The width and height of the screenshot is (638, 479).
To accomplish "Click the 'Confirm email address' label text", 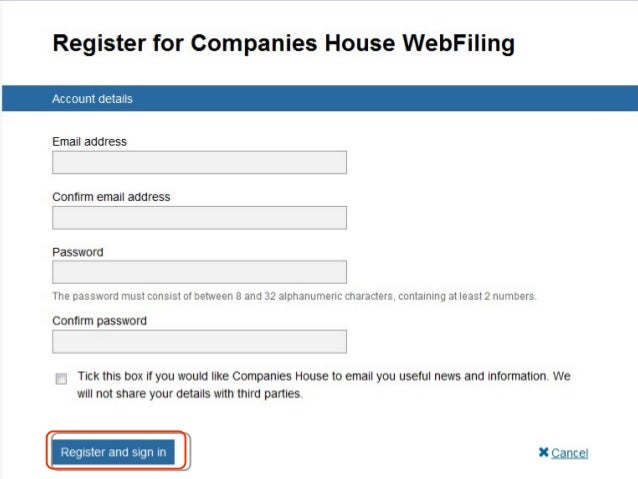I will 111,197.
